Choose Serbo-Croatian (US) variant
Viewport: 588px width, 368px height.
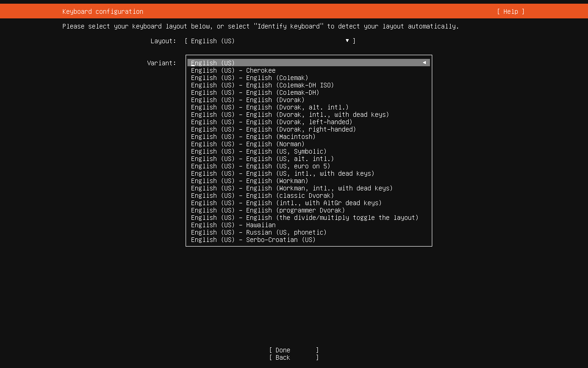point(253,240)
